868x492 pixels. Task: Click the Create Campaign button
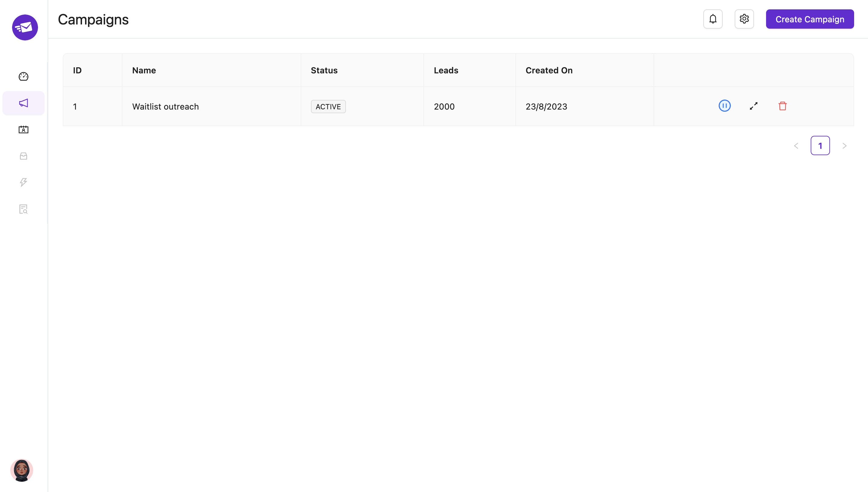click(x=809, y=19)
